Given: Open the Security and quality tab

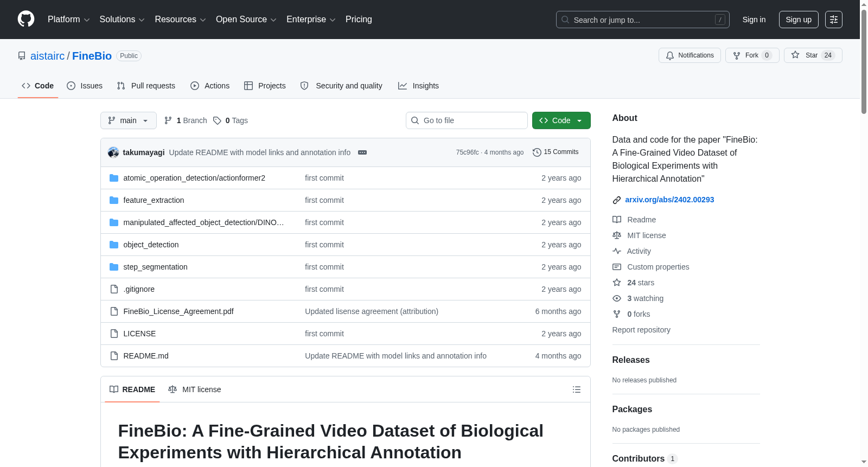Looking at the screenshot, I should tap(341, 86).
